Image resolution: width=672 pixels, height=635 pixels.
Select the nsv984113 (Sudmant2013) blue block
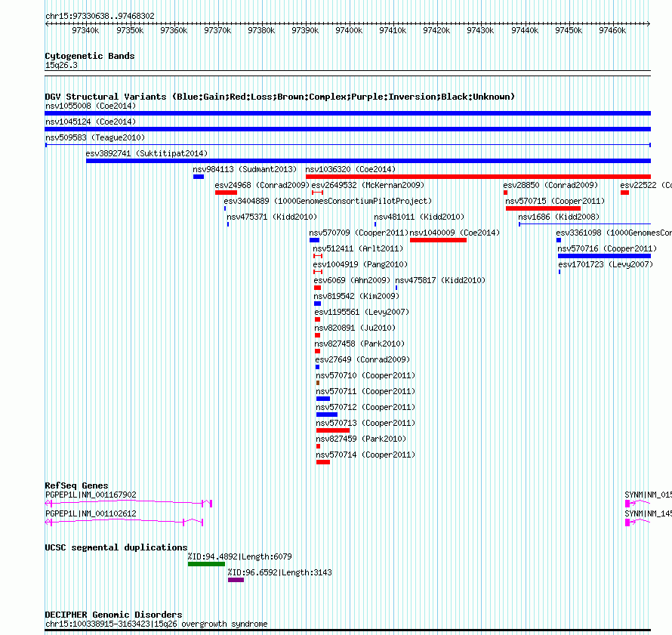(x=199, y=177)
